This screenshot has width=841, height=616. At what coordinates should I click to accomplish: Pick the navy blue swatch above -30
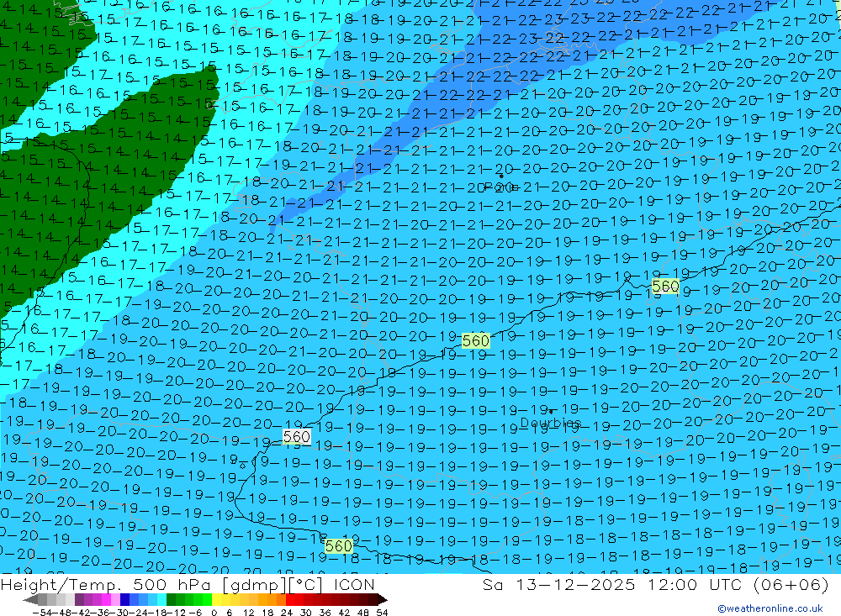[x=124, y=599]
